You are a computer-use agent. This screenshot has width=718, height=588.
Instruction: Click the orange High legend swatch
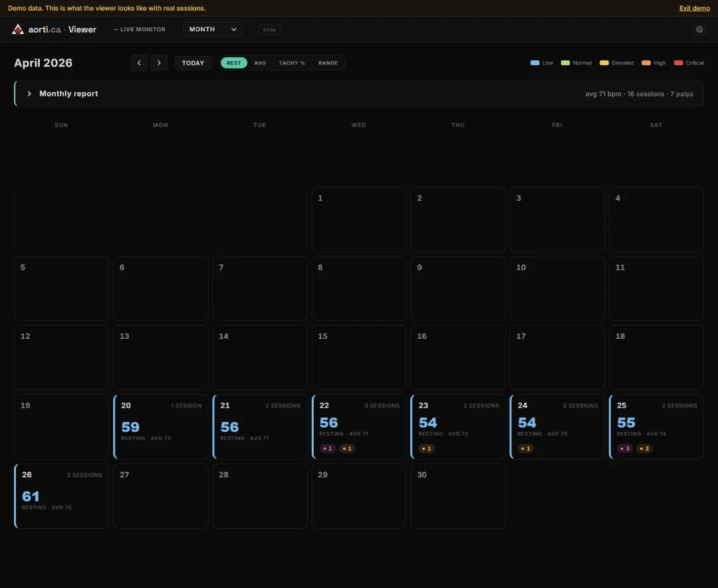(x=646, y=62)
